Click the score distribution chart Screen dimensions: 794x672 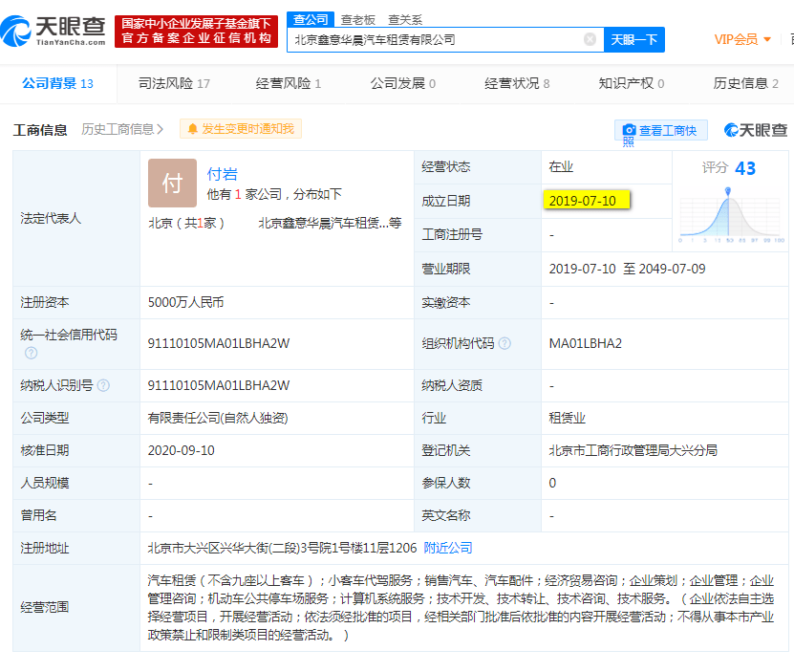(730, 215)
